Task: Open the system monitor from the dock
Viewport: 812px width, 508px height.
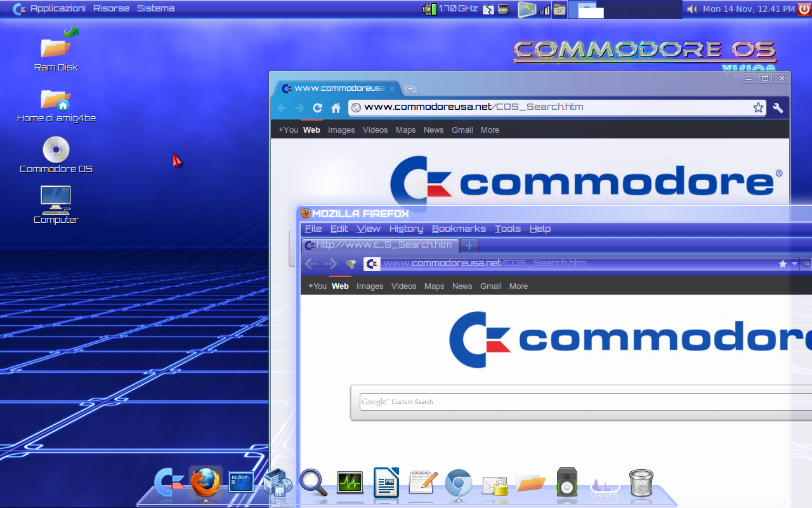Action: click(x=350, y=484)
